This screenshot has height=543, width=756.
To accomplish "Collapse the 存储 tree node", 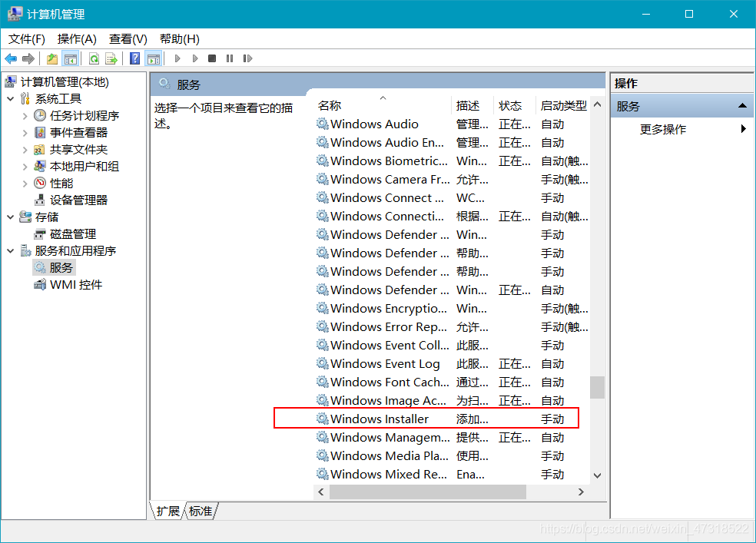I will [11, 217].
